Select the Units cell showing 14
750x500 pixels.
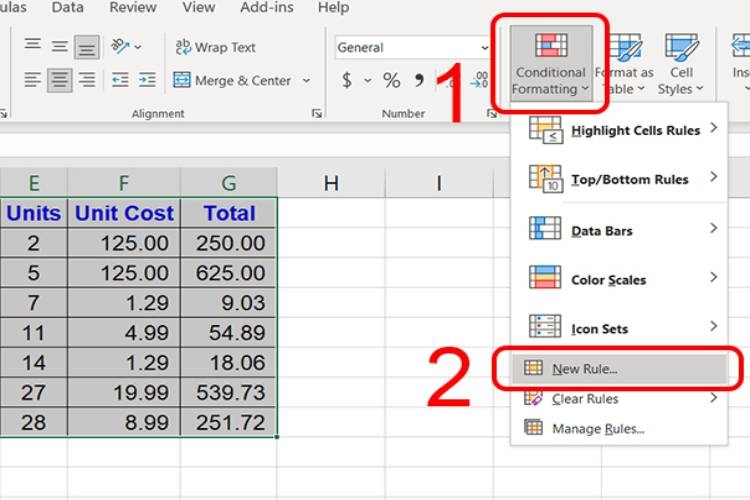click(33, 362)
